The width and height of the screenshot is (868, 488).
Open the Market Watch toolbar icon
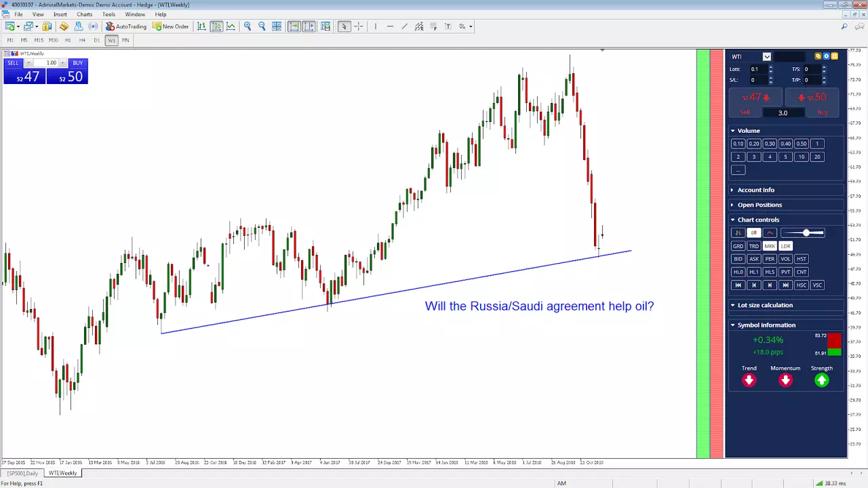click(47, 26)
